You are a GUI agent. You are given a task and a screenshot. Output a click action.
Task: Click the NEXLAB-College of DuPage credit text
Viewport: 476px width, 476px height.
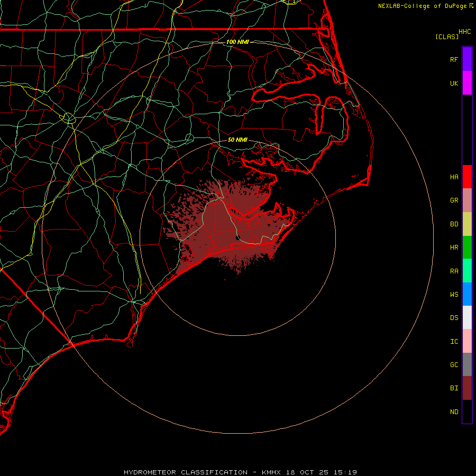[x=422, y=6]
